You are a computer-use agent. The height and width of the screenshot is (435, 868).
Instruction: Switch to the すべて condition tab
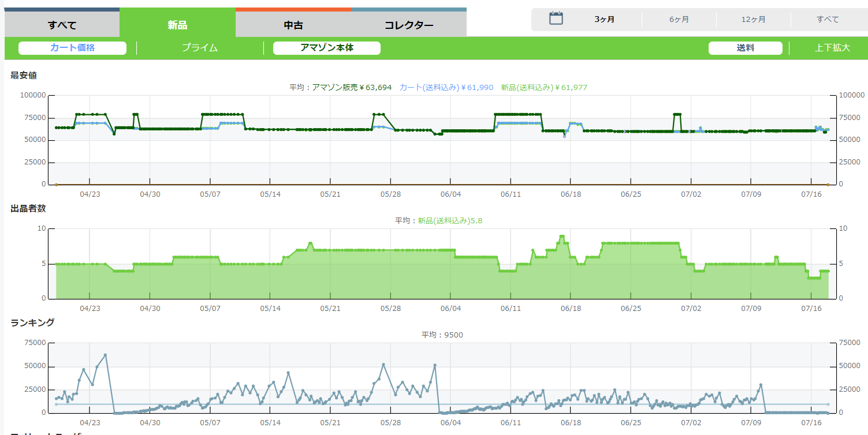coord(62,25)
